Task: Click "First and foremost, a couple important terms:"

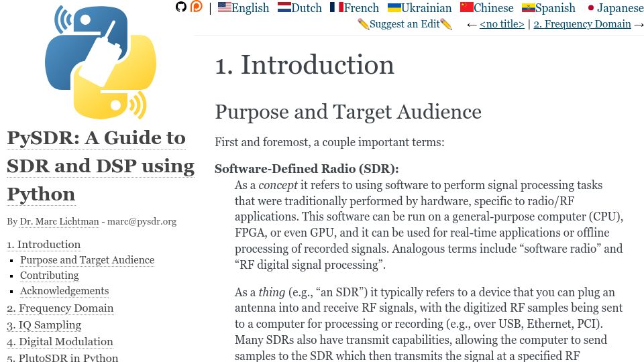Action: coord(329,142)
